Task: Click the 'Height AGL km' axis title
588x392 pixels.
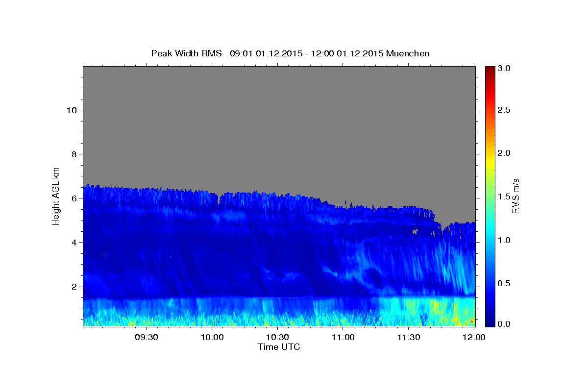Action: (56, 196)
